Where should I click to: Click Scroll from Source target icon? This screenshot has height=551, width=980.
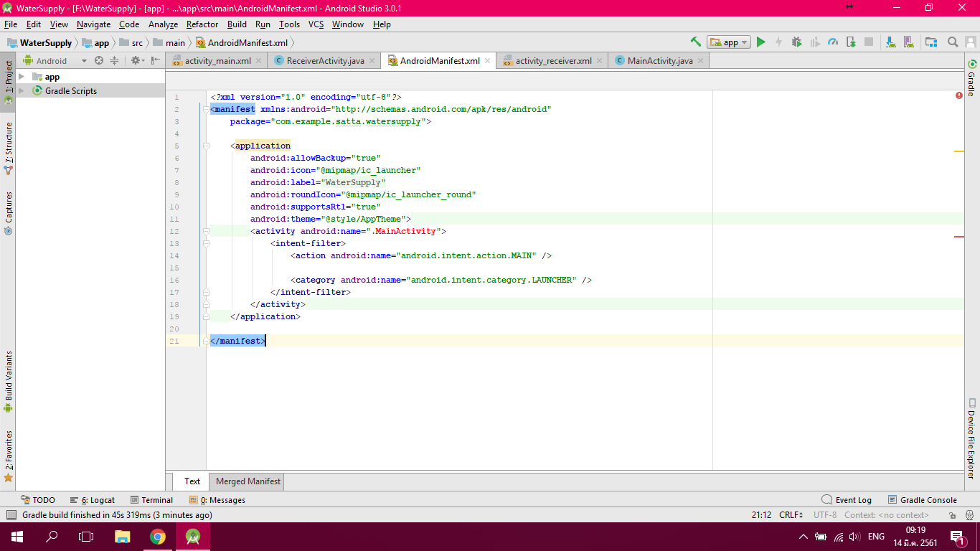click(99, 61)
